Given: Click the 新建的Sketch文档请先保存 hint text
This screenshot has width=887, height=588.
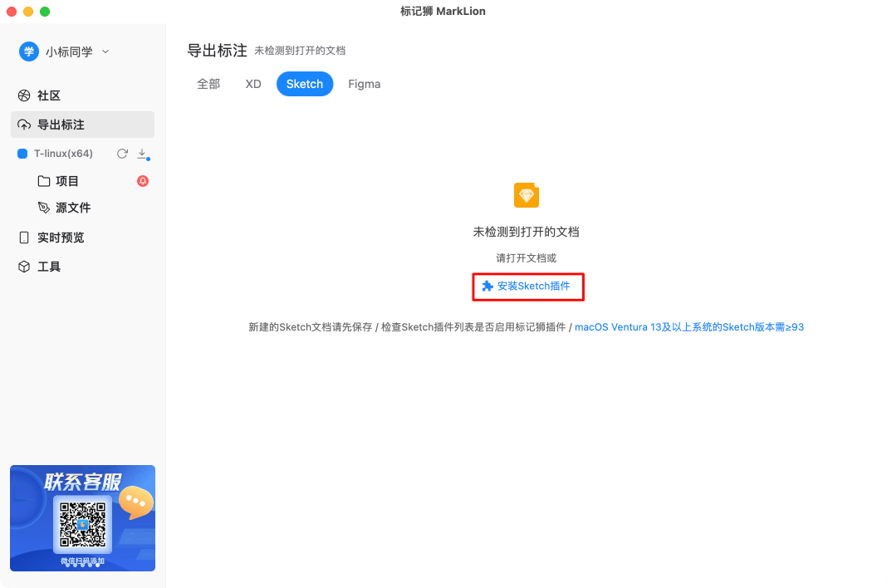Looking at the screenshot, I should coord(310,327).
